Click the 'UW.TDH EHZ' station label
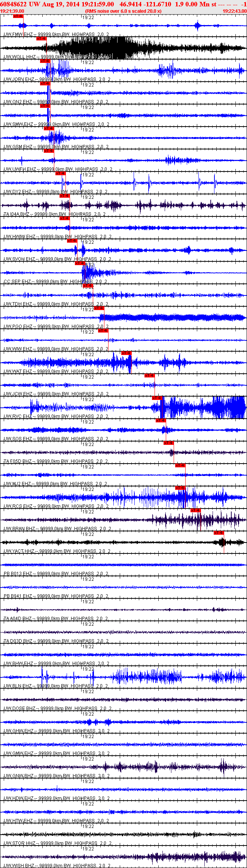 click(x=18, y=304)
